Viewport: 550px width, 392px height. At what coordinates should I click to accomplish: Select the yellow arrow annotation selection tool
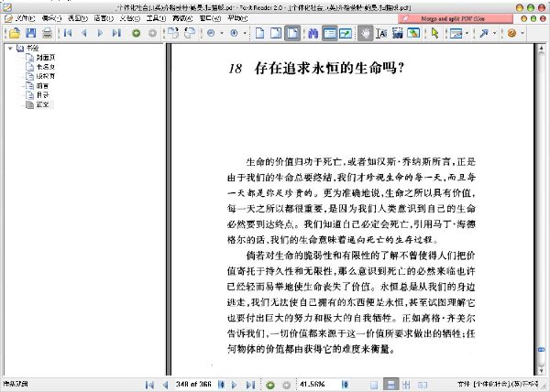[434, 33]
